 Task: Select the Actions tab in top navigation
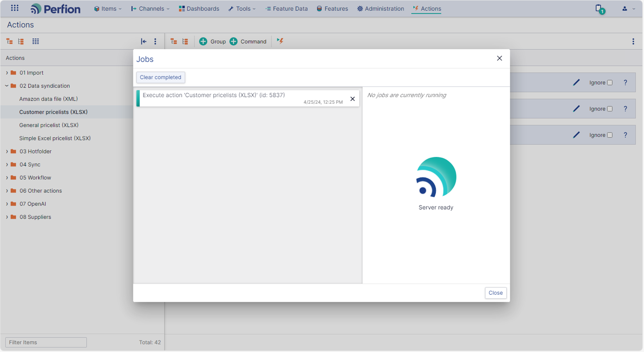(427, 8)
